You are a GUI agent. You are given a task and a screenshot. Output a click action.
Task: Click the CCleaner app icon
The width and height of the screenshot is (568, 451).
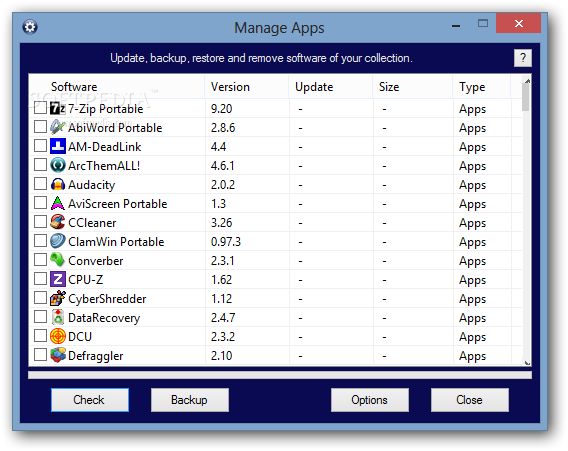pos(57,222)
